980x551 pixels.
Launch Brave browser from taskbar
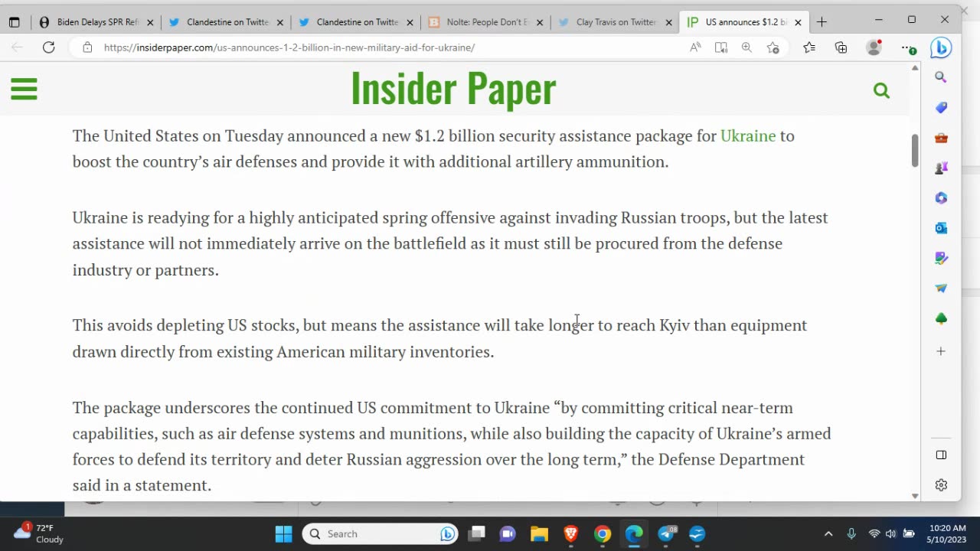coord(570,533)
